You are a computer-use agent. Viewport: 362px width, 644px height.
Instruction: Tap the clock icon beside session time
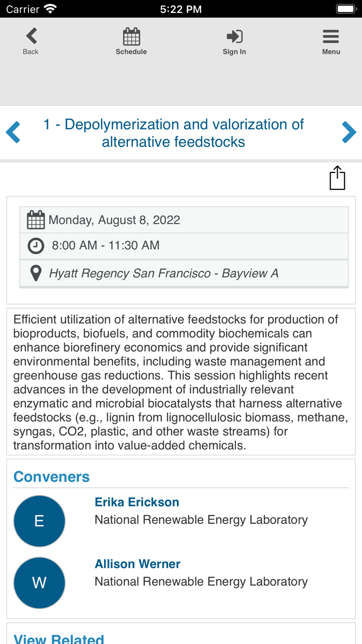(36, 245)
